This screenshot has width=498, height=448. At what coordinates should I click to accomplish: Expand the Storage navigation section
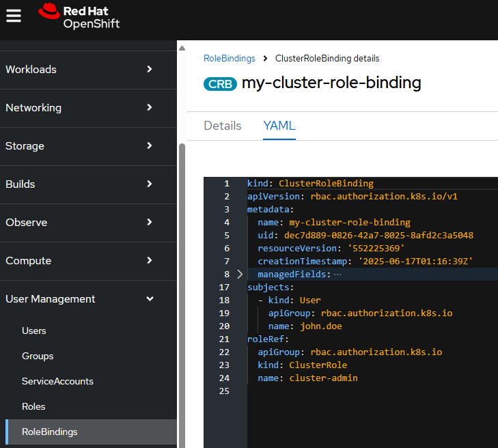(x=88, y=146)
